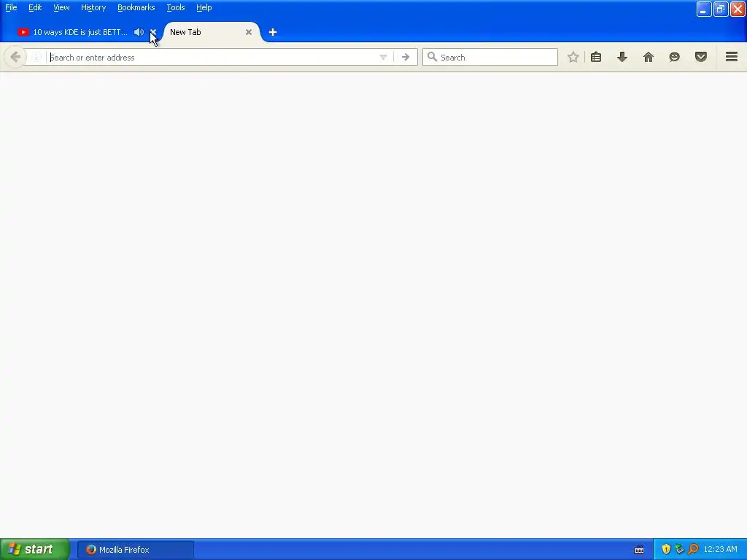
Task: Go to the Home page icon
Action: (649, 57)
